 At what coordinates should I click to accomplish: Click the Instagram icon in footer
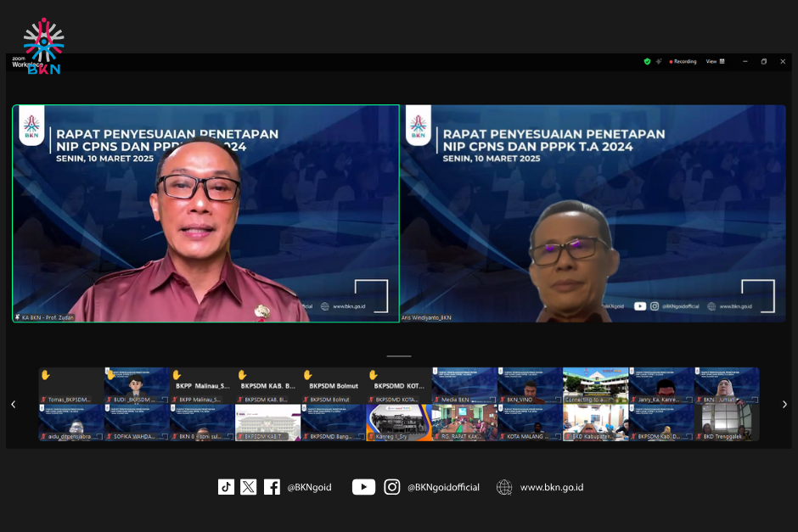391,487
